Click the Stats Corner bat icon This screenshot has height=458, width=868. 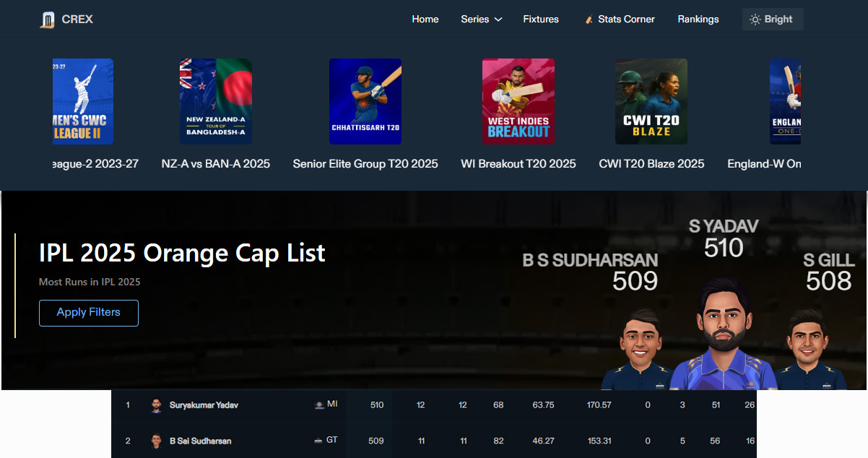589,20
